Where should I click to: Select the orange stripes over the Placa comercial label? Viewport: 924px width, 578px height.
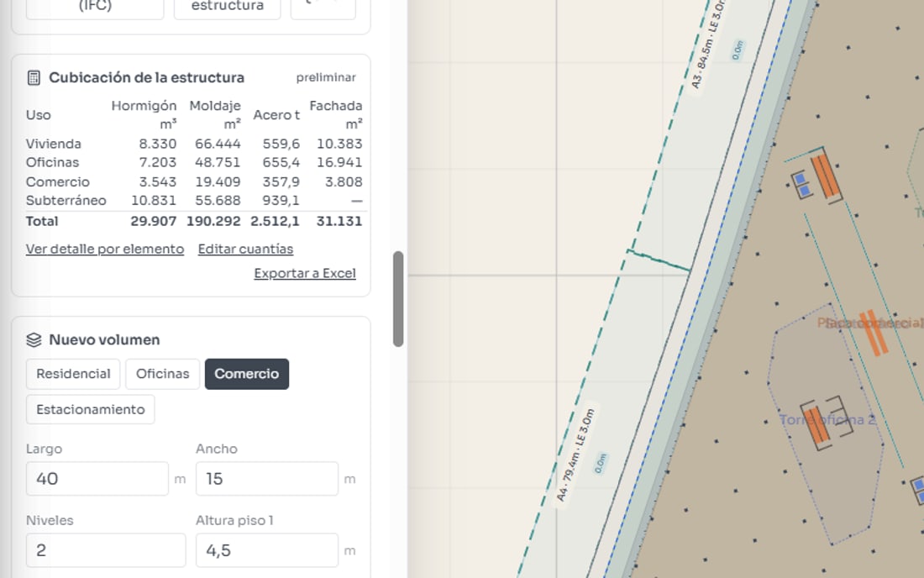(874, 333)
